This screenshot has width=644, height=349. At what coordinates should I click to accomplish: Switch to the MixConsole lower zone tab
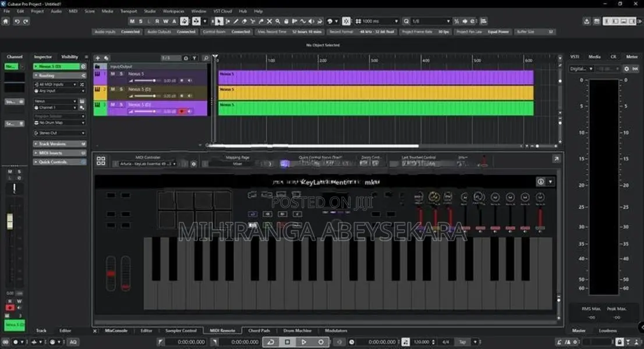coord(116,330)
